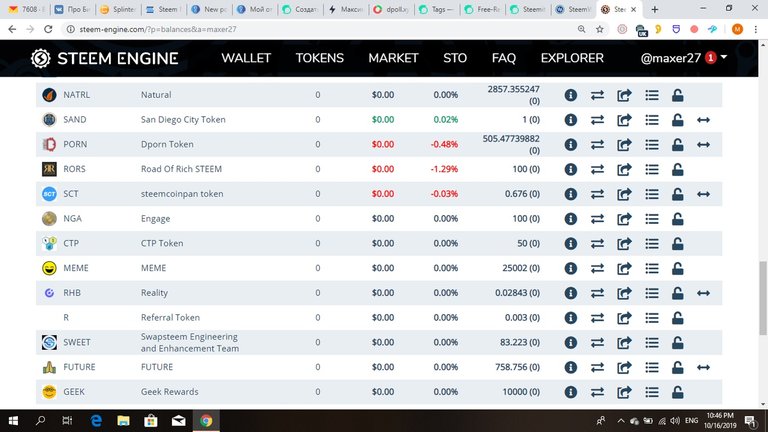Open transfer arrows for CTP token
This screenshot has height=432, width=768.
point(597,243)
